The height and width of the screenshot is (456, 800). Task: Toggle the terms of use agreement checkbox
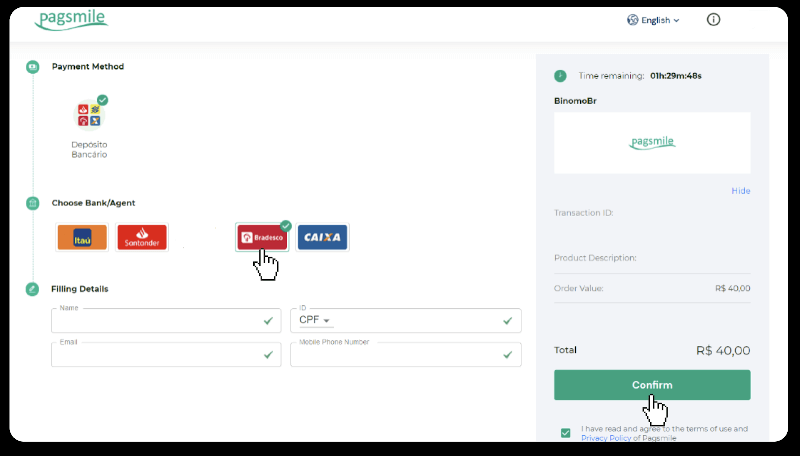coord(566,433)
